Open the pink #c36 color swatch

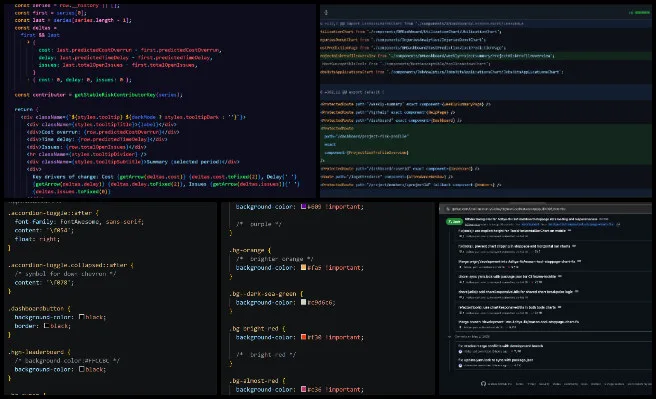click(304, 389)
